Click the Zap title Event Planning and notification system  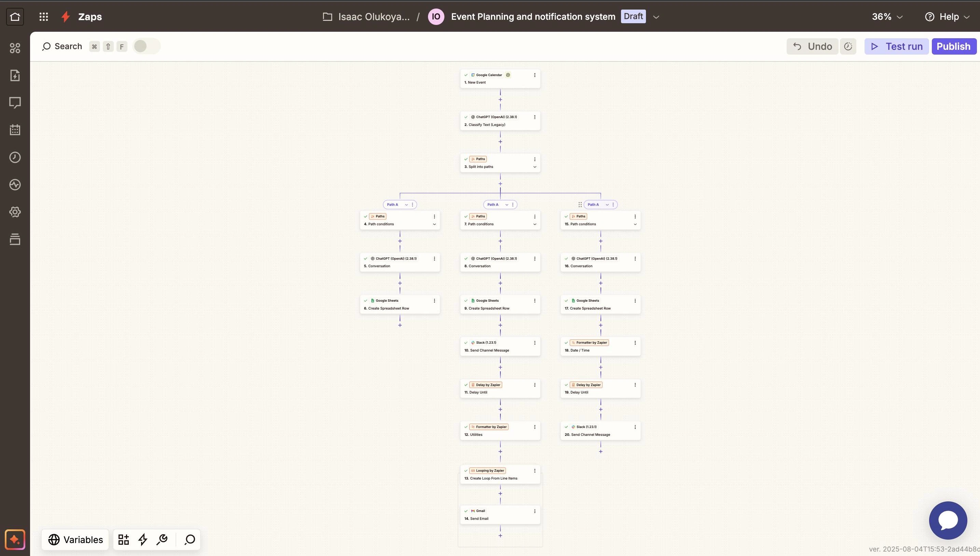click(533, 17)
